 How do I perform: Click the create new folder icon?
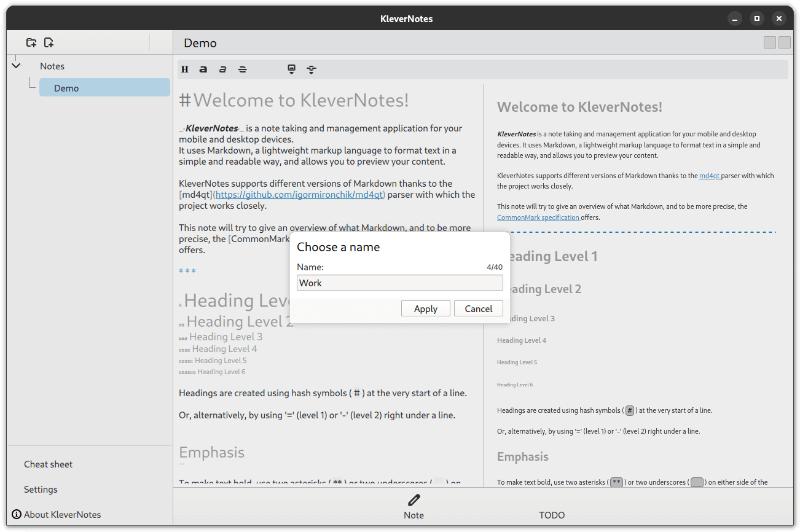point(31,42)
